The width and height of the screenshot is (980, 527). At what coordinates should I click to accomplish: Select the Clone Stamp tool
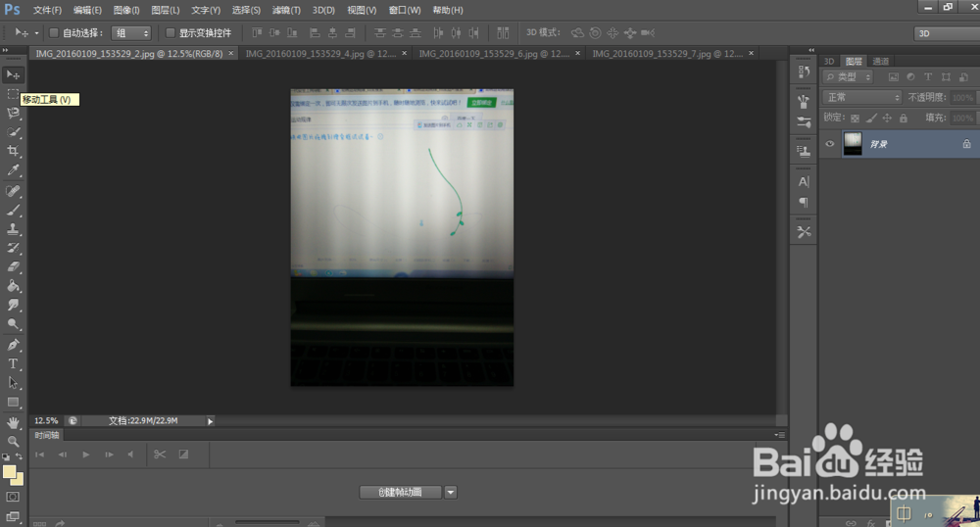(x=13, y=228)
